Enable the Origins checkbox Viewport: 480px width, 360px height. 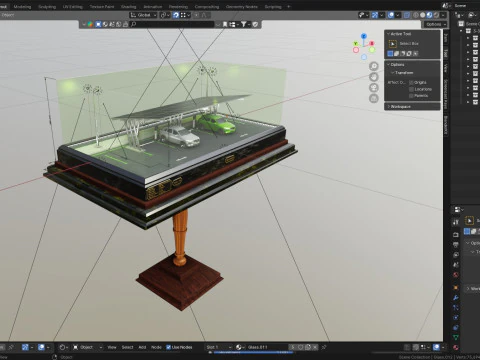(x=411, y=82)
